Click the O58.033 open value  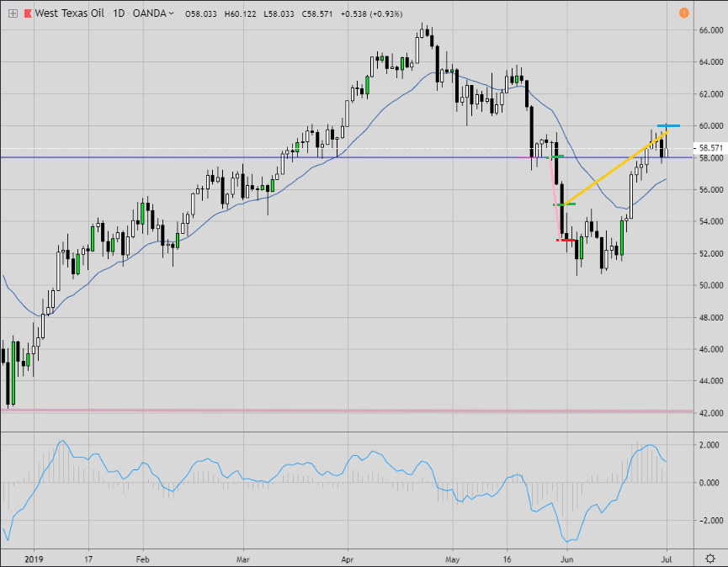[201, 14]
